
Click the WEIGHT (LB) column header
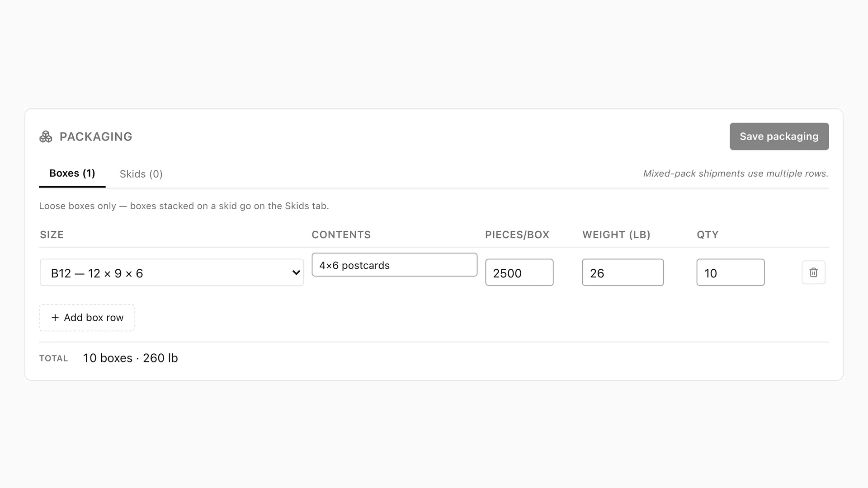click(616, 235)
